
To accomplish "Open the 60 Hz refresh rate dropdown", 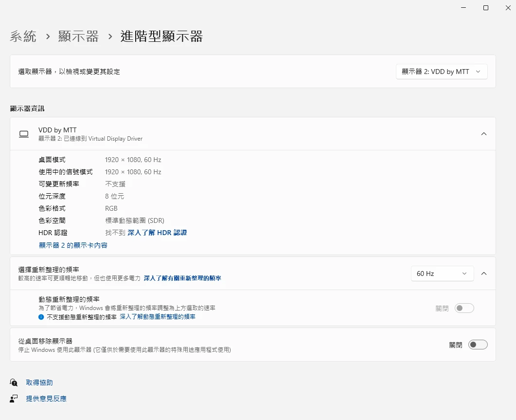I will 442,274.
